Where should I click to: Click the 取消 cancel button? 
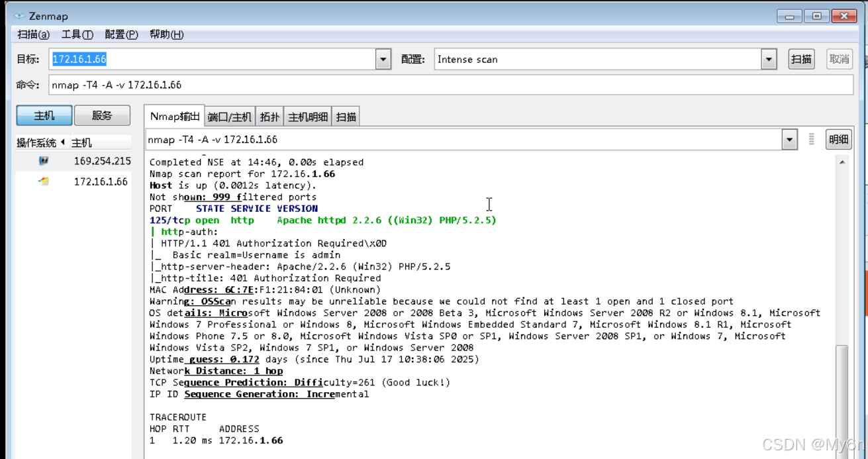(x=840, y=59)
